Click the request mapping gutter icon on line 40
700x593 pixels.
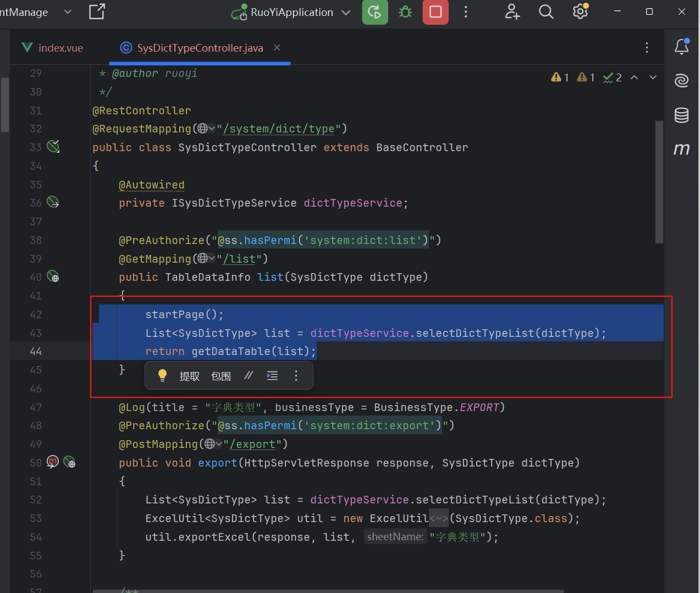53,276
